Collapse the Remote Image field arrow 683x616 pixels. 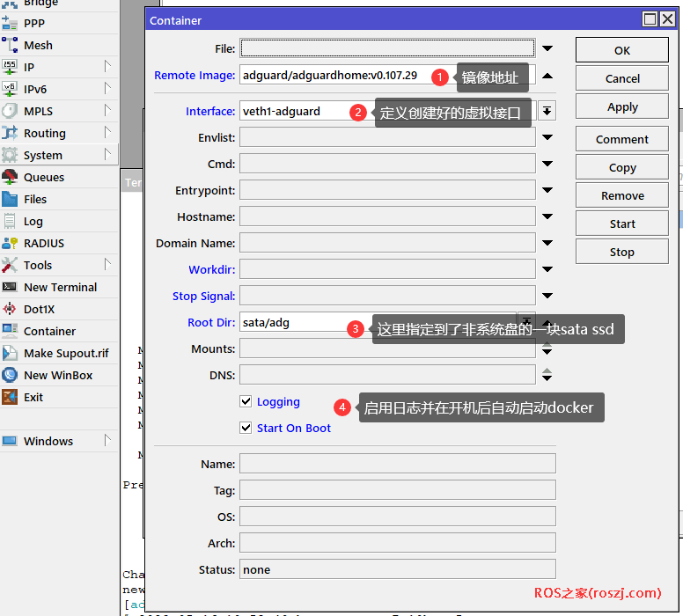[547, 76]
